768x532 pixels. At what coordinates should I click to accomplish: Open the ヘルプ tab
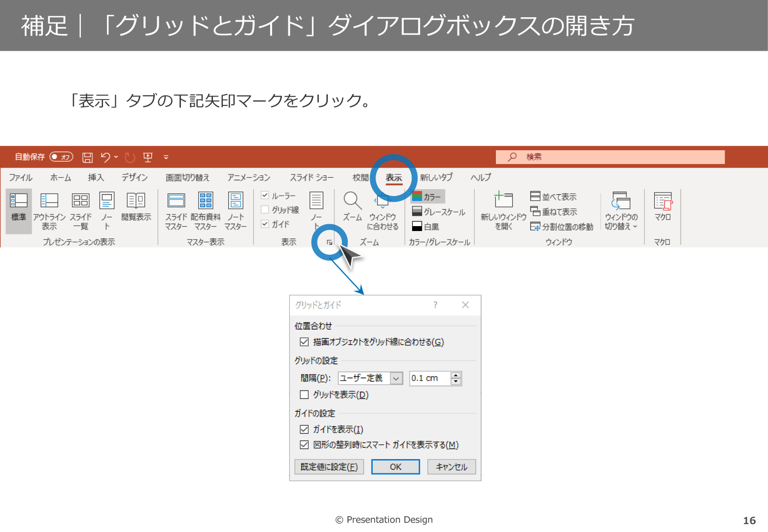pos(481,177)
